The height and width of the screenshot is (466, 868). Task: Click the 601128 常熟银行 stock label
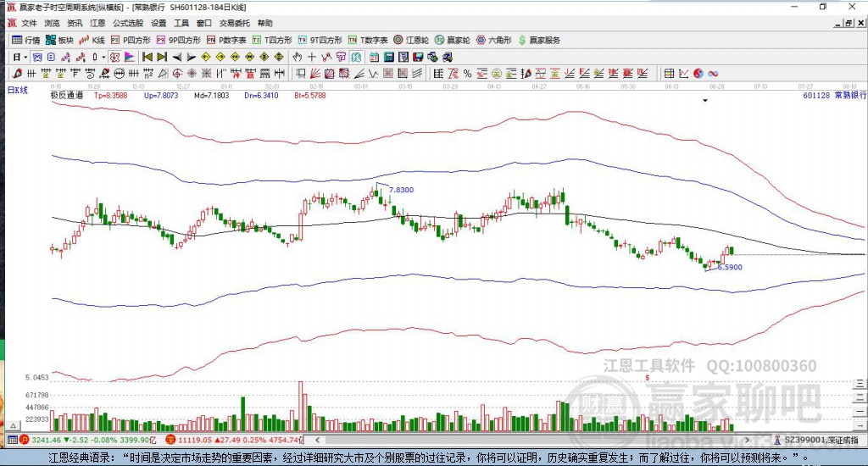(x=834, y=95)
